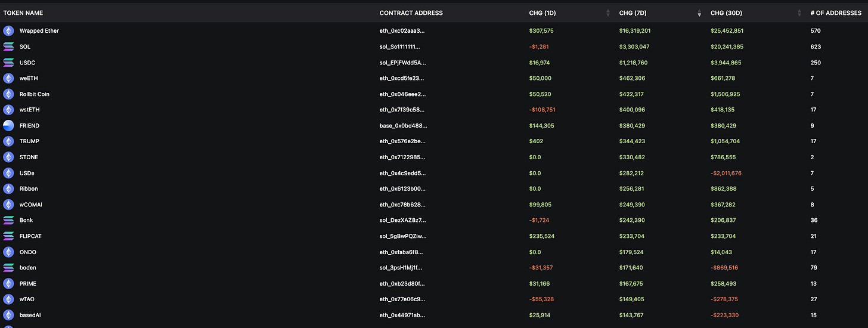The width and height of the screenshot is (868, 328).
Task: Select contract address eth_0xb23d80f...
Action: coord(402,283)
